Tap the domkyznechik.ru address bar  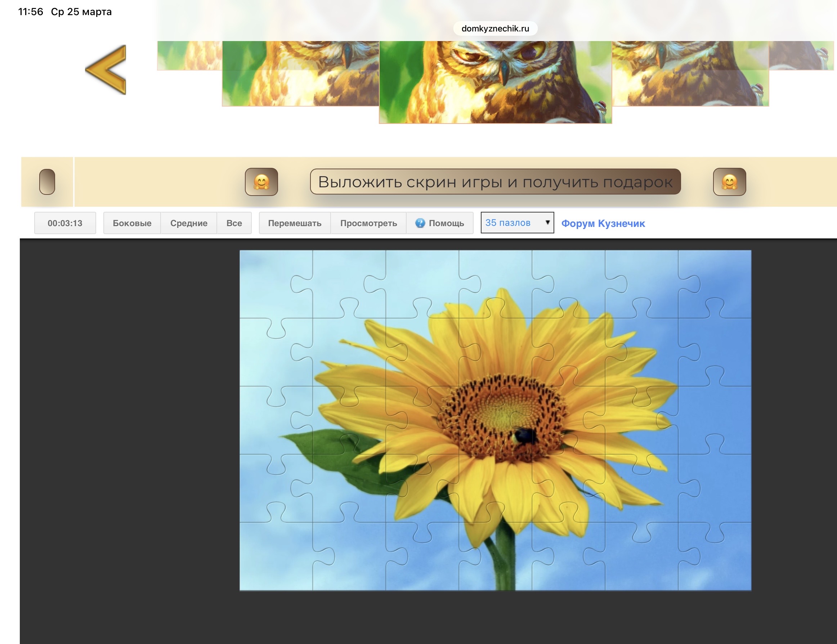click(x=495, y=28)
